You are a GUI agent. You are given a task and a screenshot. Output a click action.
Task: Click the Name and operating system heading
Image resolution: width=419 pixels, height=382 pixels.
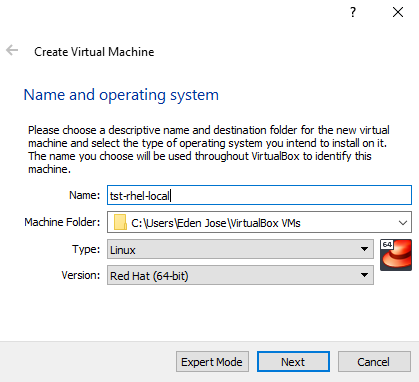click(x=121, y=95)
